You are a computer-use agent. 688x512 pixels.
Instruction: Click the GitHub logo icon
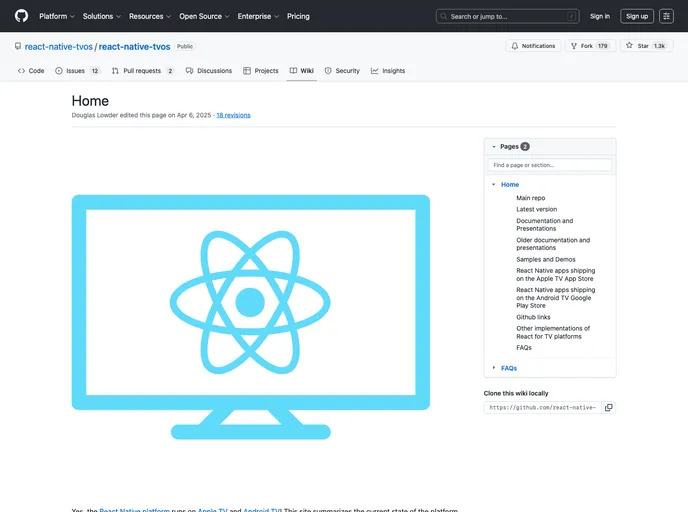21,16
